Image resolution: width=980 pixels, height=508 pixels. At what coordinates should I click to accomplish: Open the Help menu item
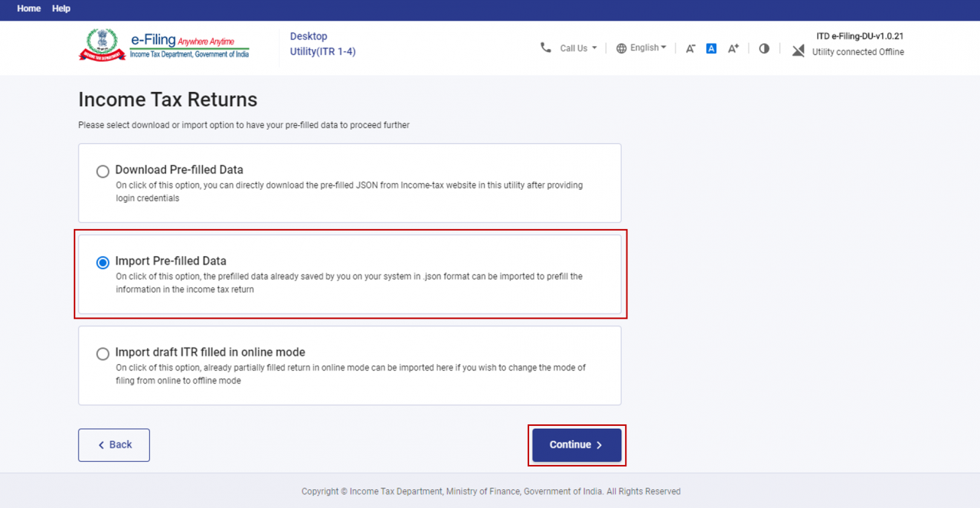60,8
